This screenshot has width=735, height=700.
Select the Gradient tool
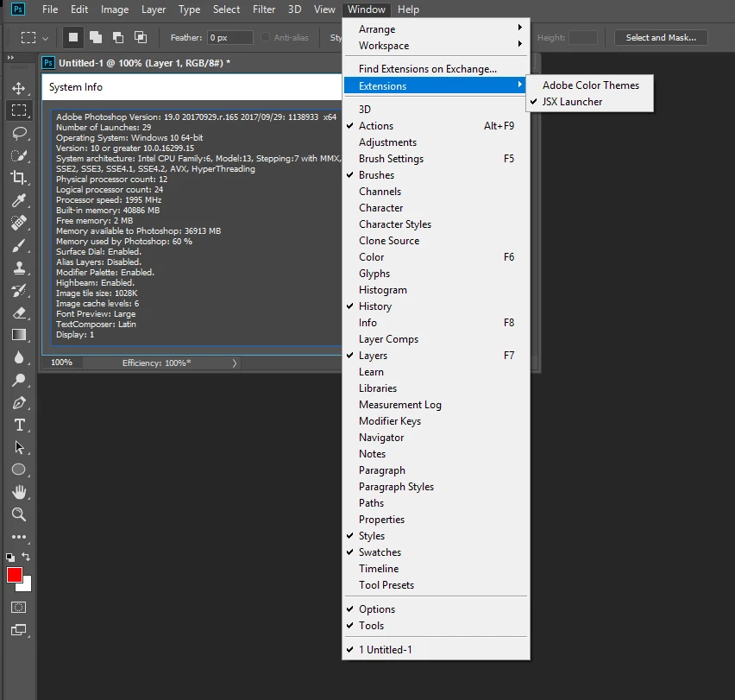coord(19,335)
